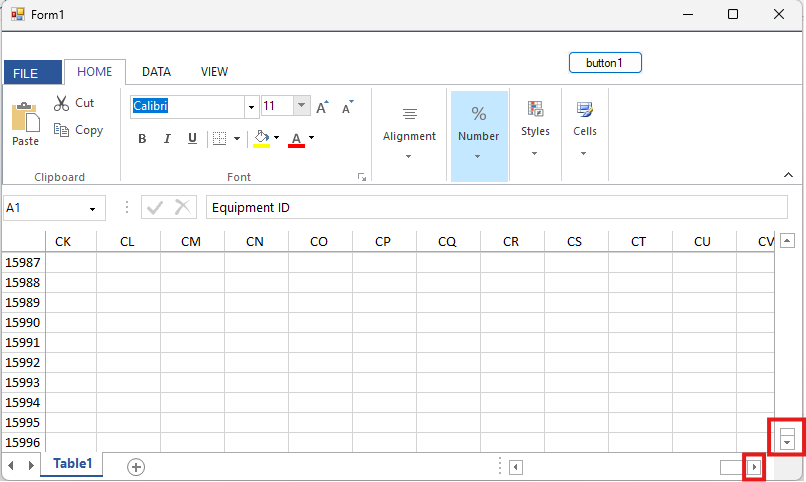Select column CR header

[x=512, y=242]
